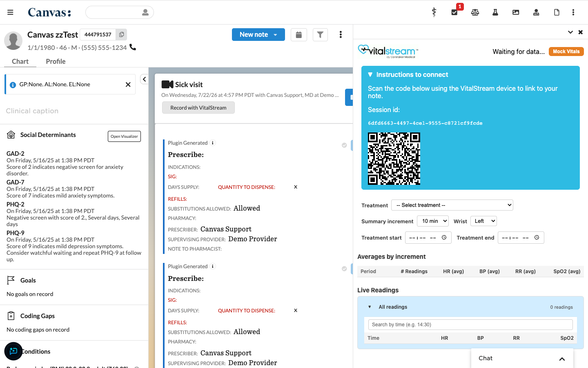Click the balance scales icon
Image resolution: width=588 pixels, height=368 pixels.
pyautogui.click(x=475, y=12)
